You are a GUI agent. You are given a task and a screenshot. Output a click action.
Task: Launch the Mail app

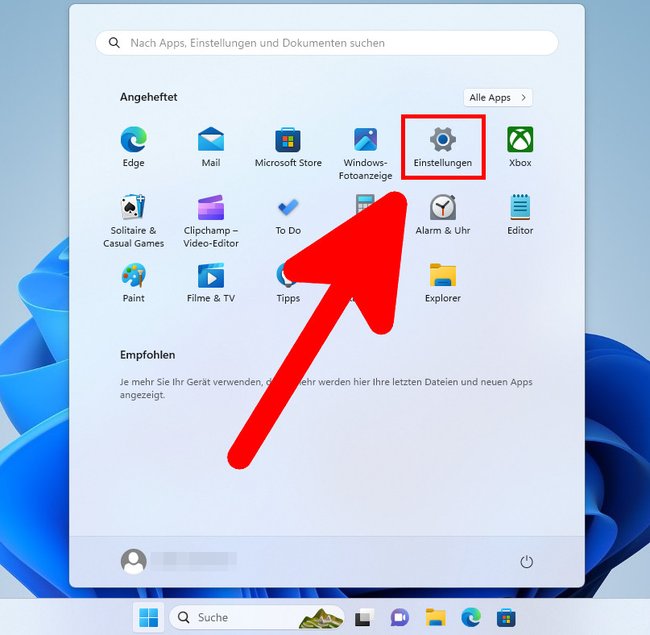(211, 147)
